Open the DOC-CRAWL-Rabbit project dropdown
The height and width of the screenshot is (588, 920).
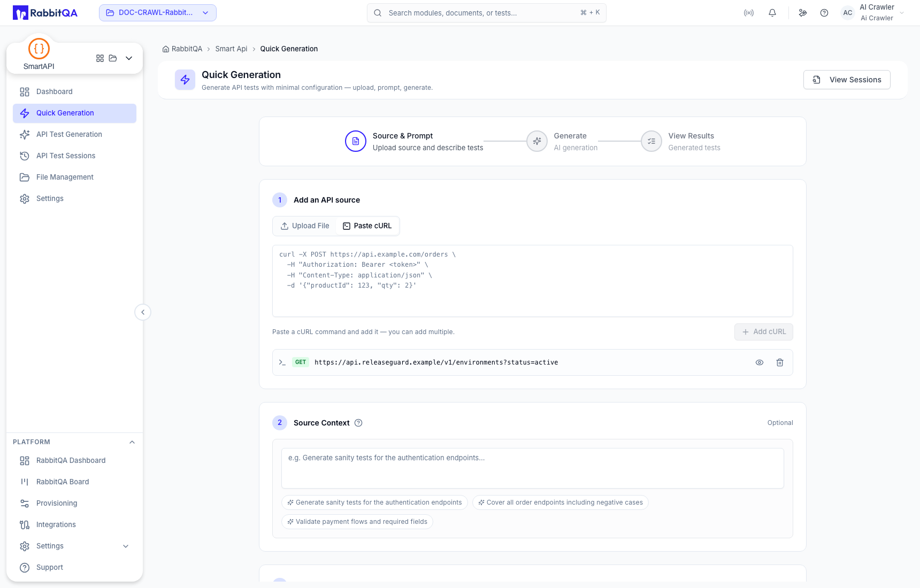pyautogui.click(x=158, y=13)
